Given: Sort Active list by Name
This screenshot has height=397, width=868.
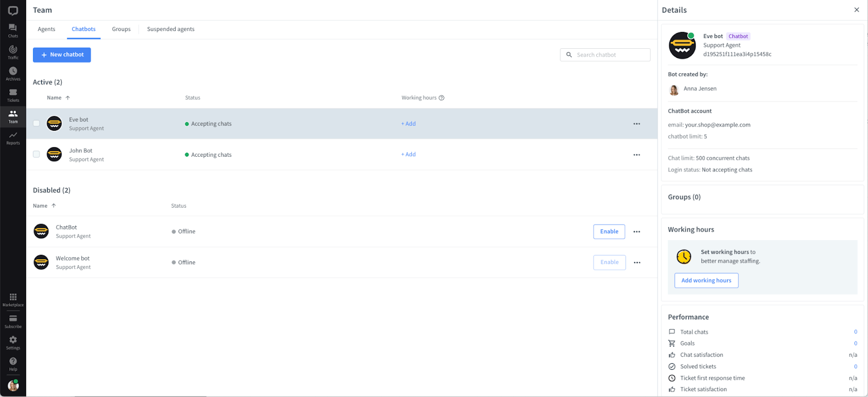Looking at the screenshot, I should tap(59, 98).
